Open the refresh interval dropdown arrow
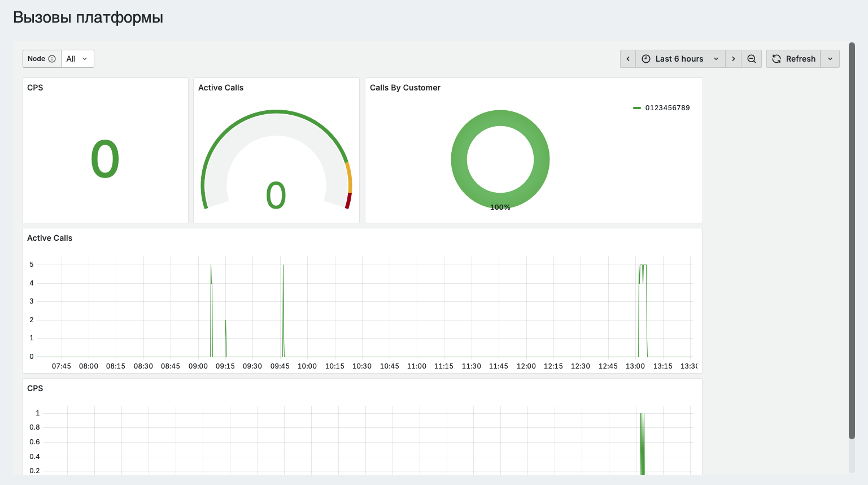 (x=830, y=59)
